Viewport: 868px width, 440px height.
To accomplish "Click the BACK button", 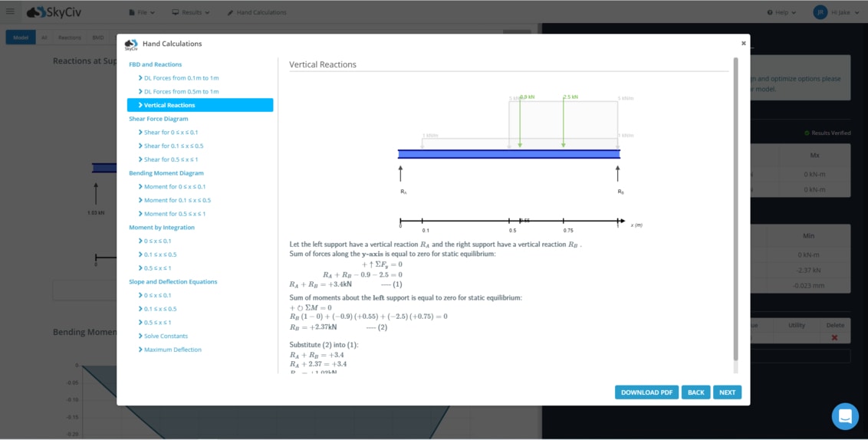I will click(x=695, y=392).
